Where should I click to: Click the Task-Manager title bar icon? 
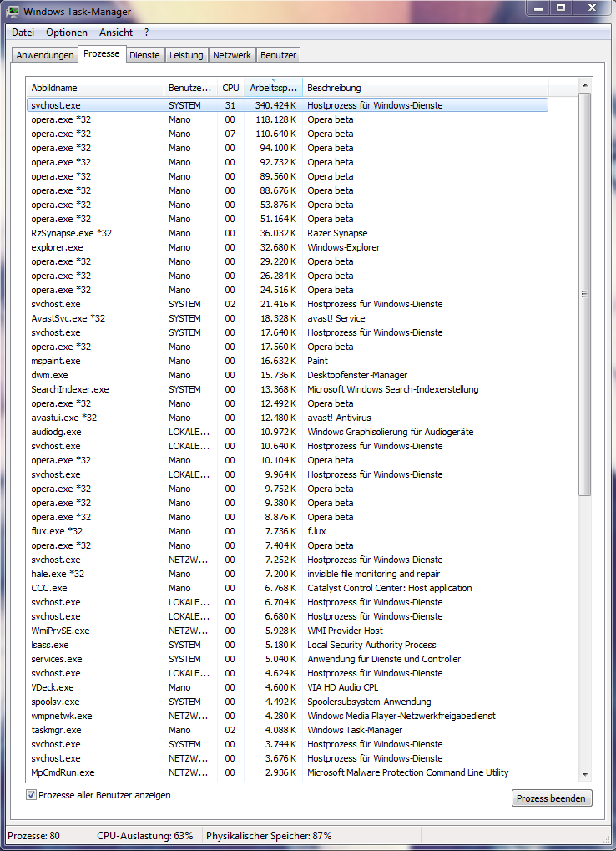tap(13, 10)
